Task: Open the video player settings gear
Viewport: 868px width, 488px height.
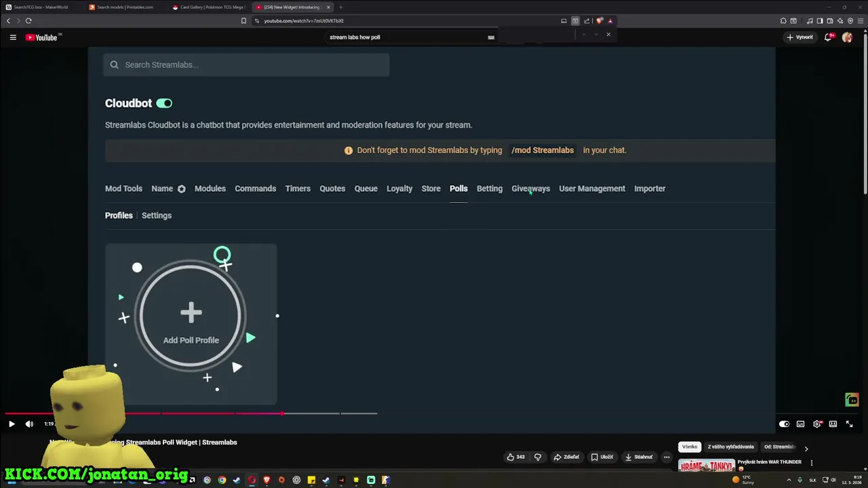Action: point(817,424)
